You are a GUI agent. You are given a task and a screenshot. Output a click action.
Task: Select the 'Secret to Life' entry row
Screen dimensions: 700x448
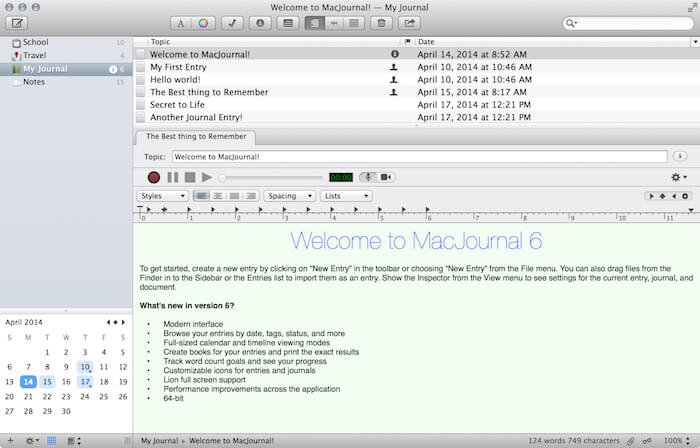click(417, 105)
